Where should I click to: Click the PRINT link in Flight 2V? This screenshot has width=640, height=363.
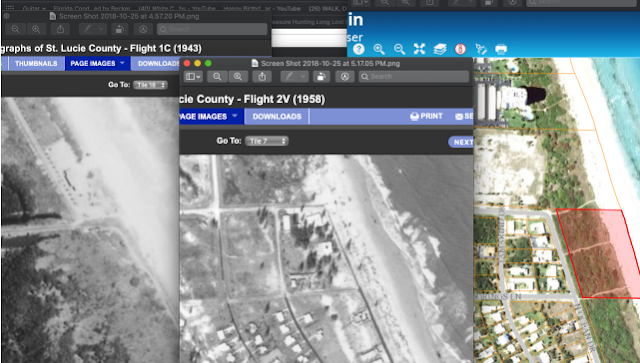click(x=426, y=116)
